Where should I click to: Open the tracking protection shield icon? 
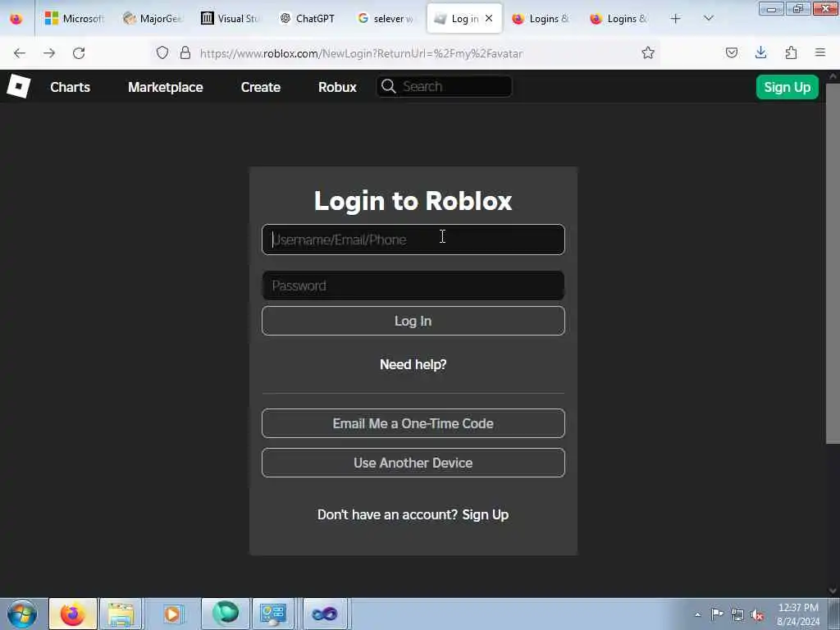(162, 52)
